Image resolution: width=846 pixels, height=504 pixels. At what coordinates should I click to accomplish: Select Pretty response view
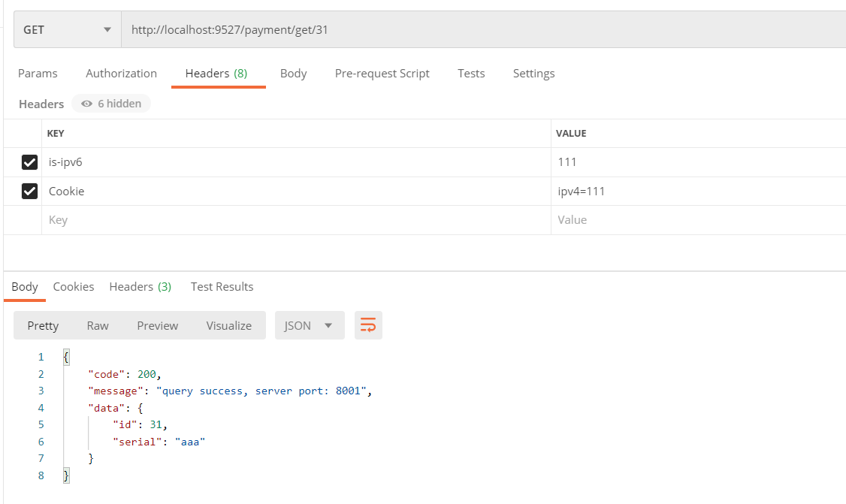click(43, 325)
